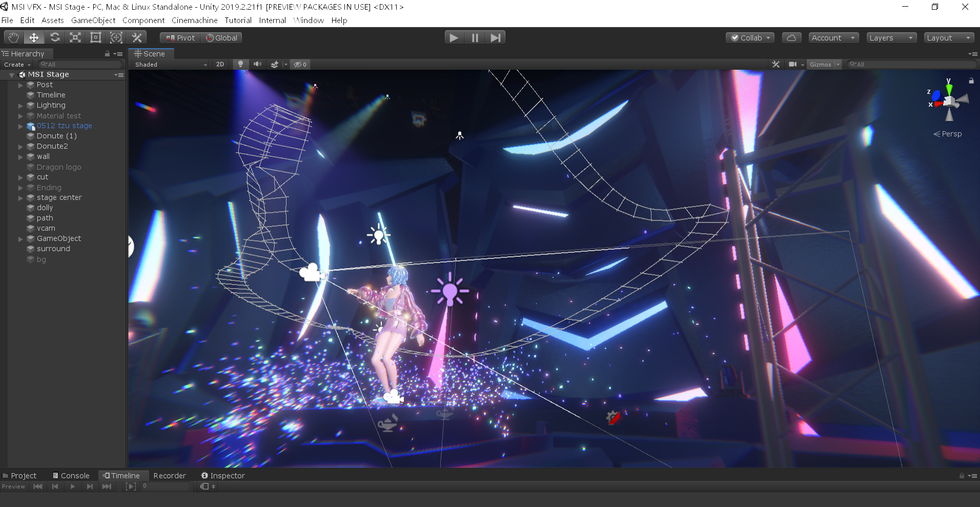Open the Component menu
980x507 pixels.
(x=143, y=20)
